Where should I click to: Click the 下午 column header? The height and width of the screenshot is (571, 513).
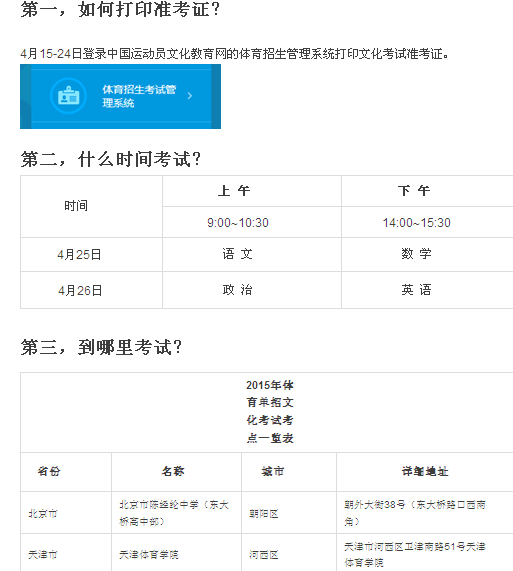[x=427, y=191]
